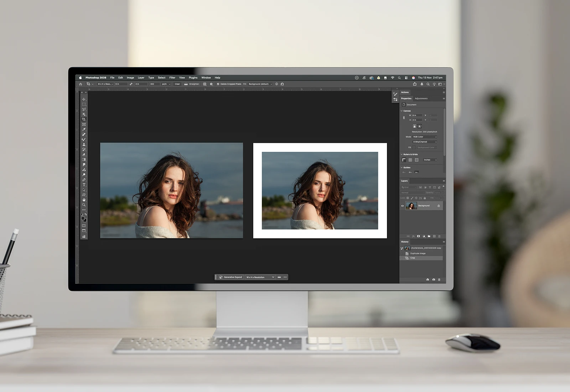Select the Type tool in the toolbar
Image resolution: width=570 pixels, height=392 pixels.
[84, 185]
